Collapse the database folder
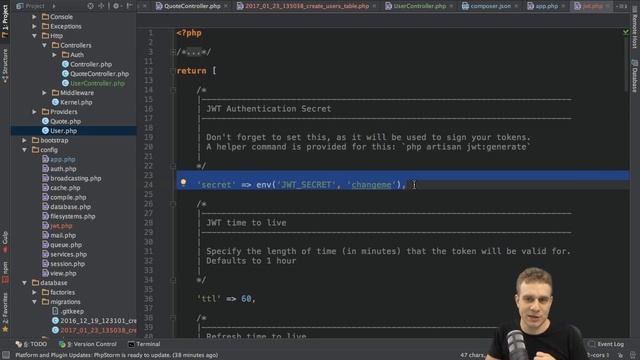Viewport: 640px width, 360px height. coord(24,283)
